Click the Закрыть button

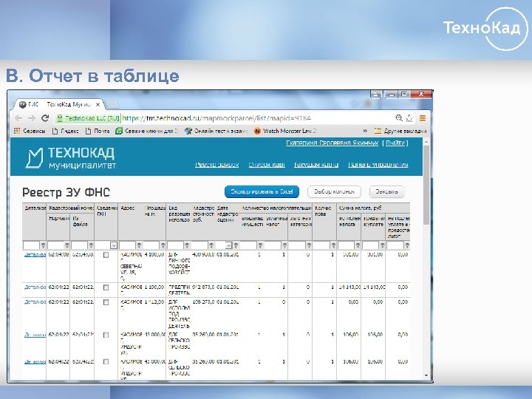pyautogui.click(x=386, y=191)
